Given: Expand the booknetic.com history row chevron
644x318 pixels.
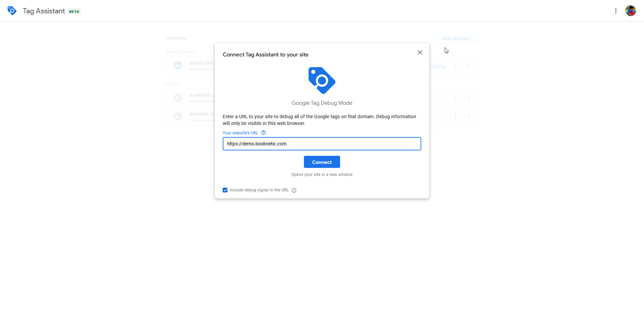Looking at the screenshot, I should coord(469,98).
